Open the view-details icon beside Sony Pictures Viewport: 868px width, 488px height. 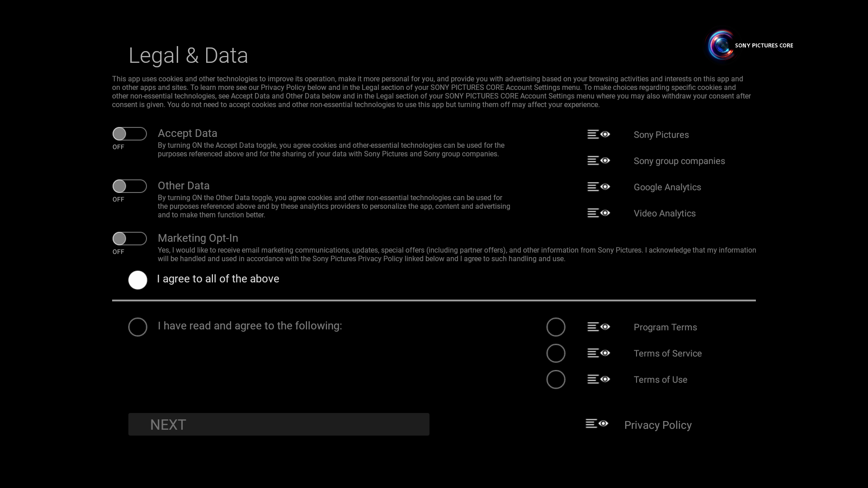pos(599,134)
